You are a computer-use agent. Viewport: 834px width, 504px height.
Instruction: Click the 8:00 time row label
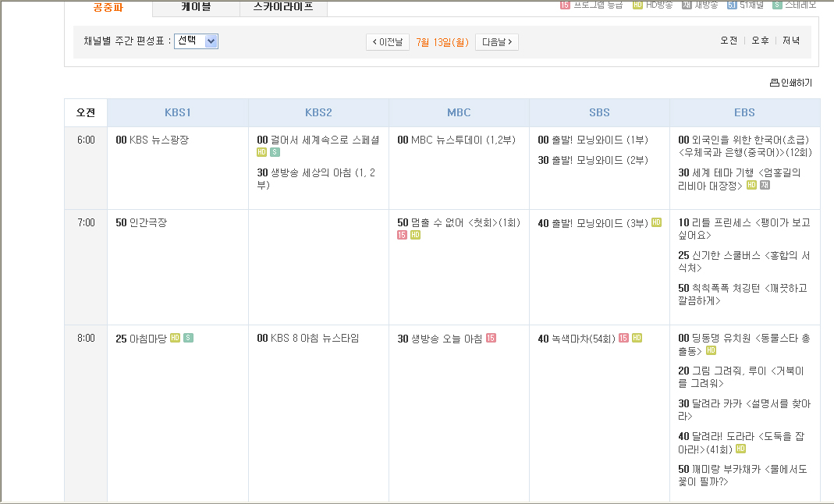(x=86, y=338)
